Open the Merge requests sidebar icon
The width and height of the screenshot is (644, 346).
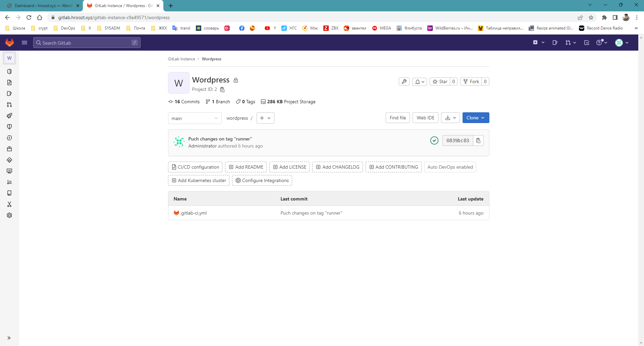[x=9, y=105]
